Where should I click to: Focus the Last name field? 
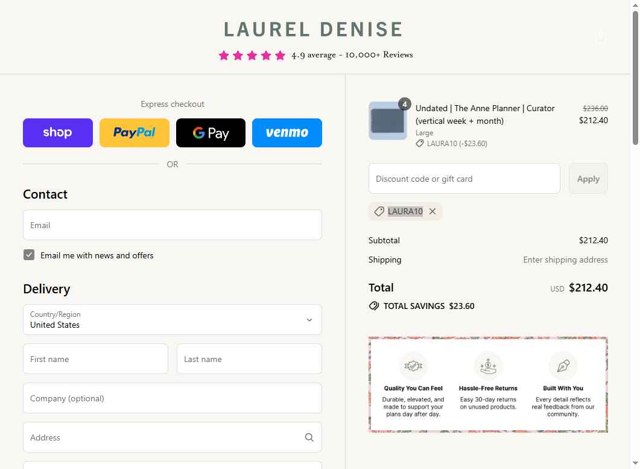point(249,359)
